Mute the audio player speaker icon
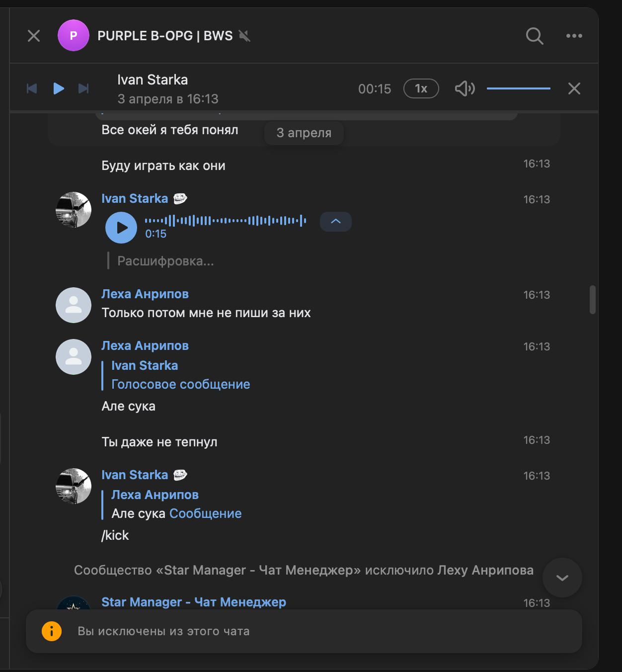Viewport: 622px width, 672px height. coord(465,89)
